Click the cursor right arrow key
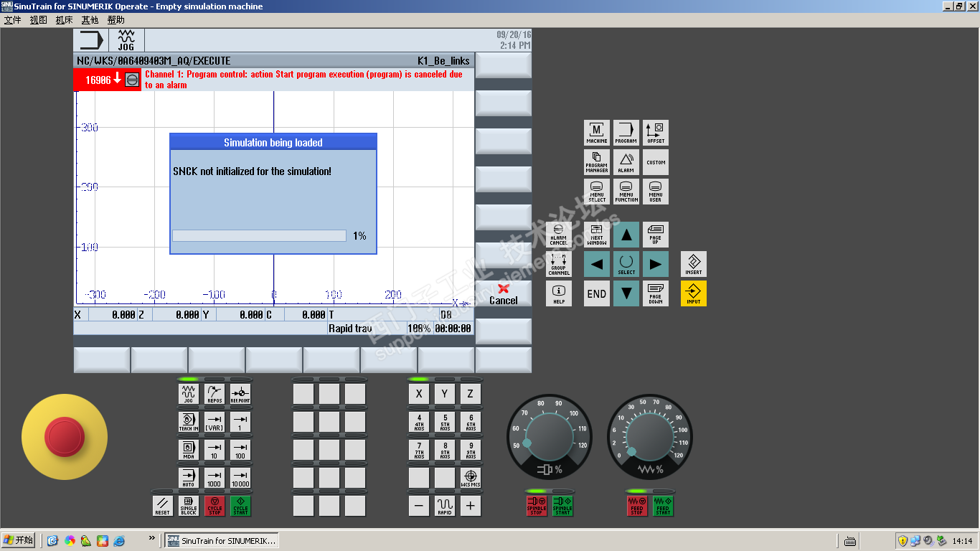The height and width of the screenshot is (551, 980). point(656,264)
